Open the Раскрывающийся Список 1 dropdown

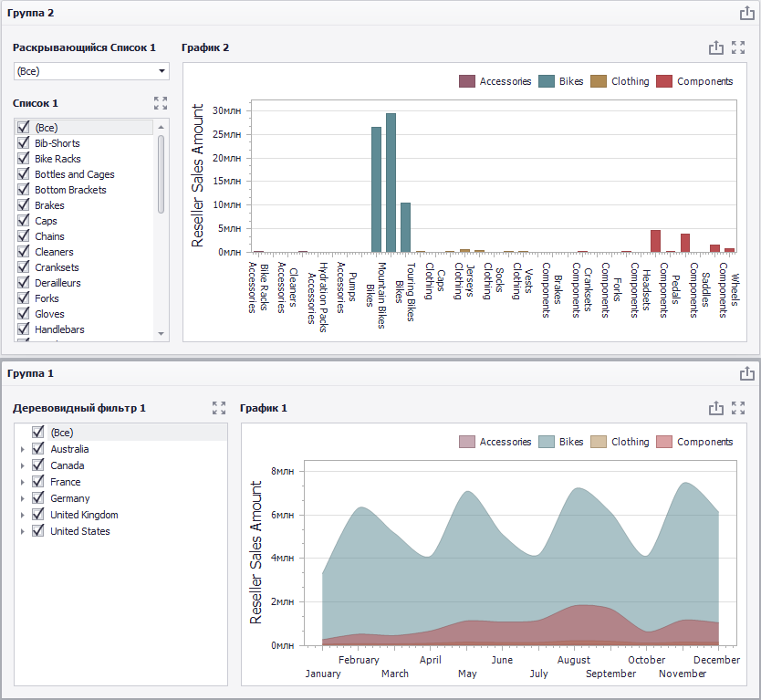[x=91, y=71]
